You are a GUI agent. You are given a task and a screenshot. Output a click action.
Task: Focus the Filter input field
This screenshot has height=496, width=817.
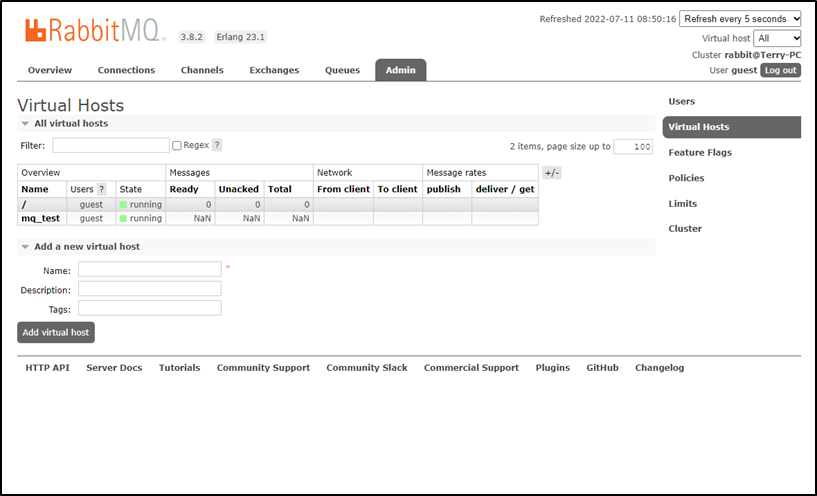[110, 145]
